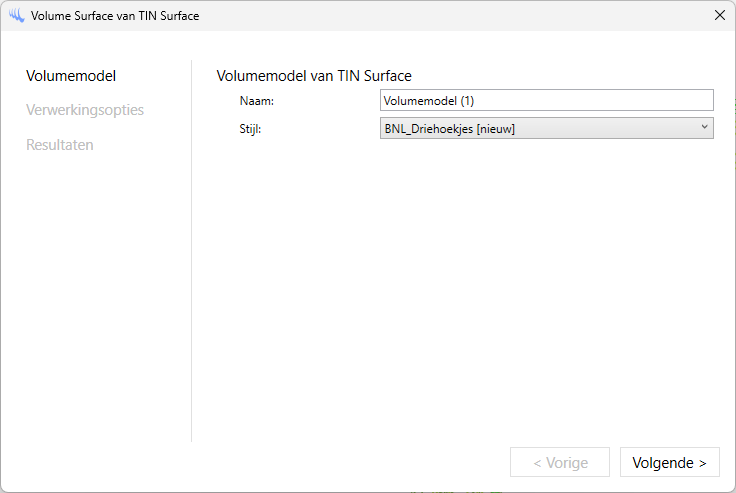Click the chevron arrow of the Stijl combo box
The width and height of the screenshot is (736, 493).
tap(704, 127)
